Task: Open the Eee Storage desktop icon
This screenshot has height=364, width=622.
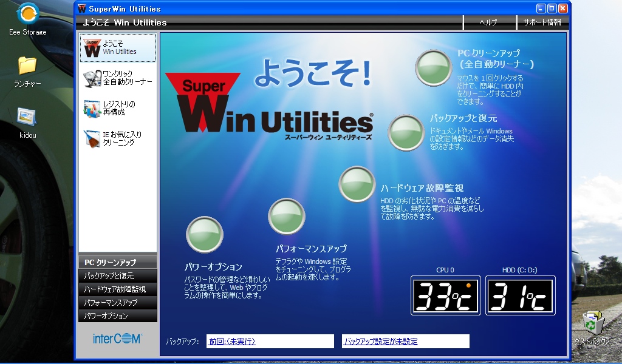Action: [28, 19]
